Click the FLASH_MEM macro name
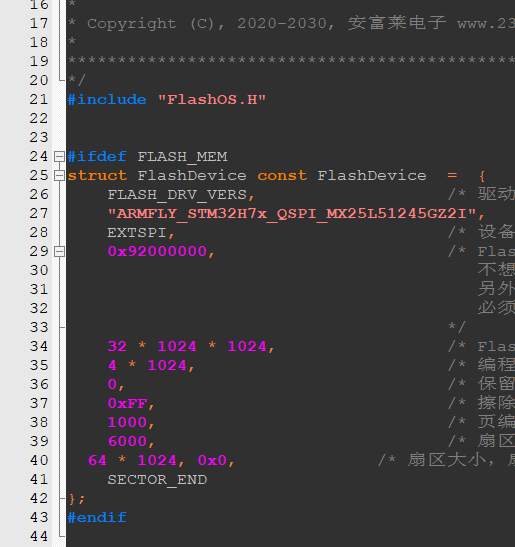This screenshot has height=547, width=515. 182,157
